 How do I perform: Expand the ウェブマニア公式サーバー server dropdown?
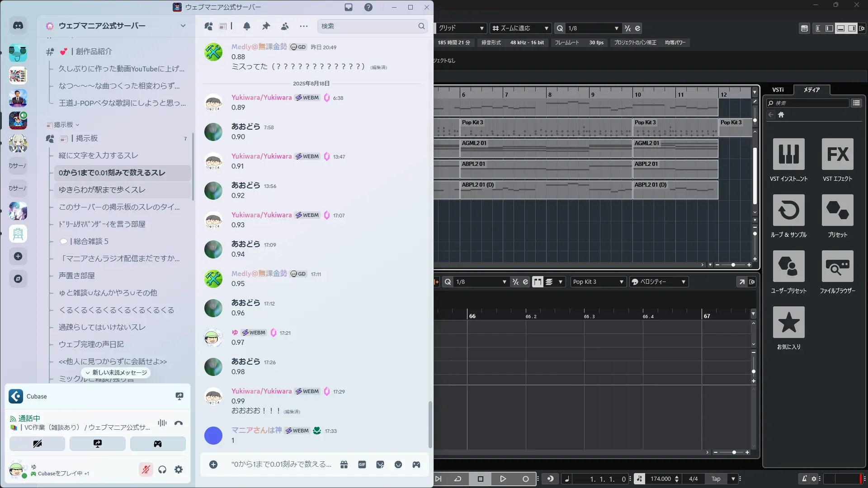point(183,26)
